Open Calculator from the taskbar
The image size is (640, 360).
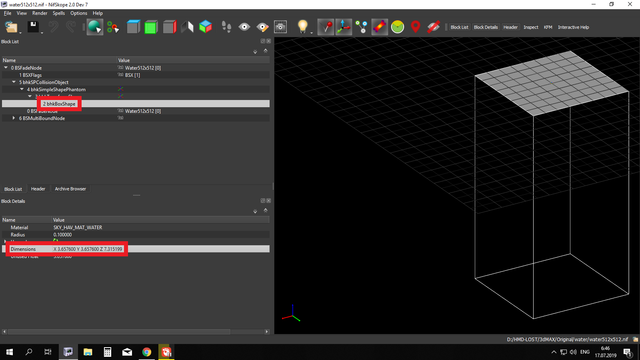(107, 352)
